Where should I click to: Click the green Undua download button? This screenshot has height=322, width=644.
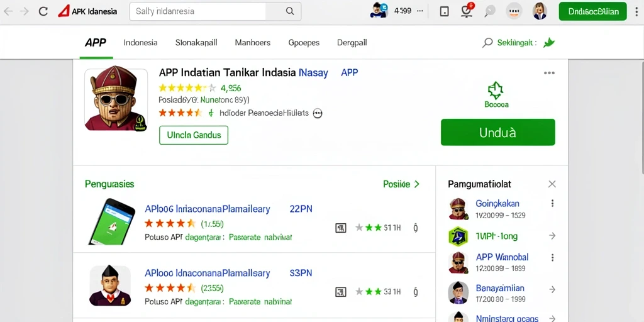pyautogui.click(x=498, y=132)
